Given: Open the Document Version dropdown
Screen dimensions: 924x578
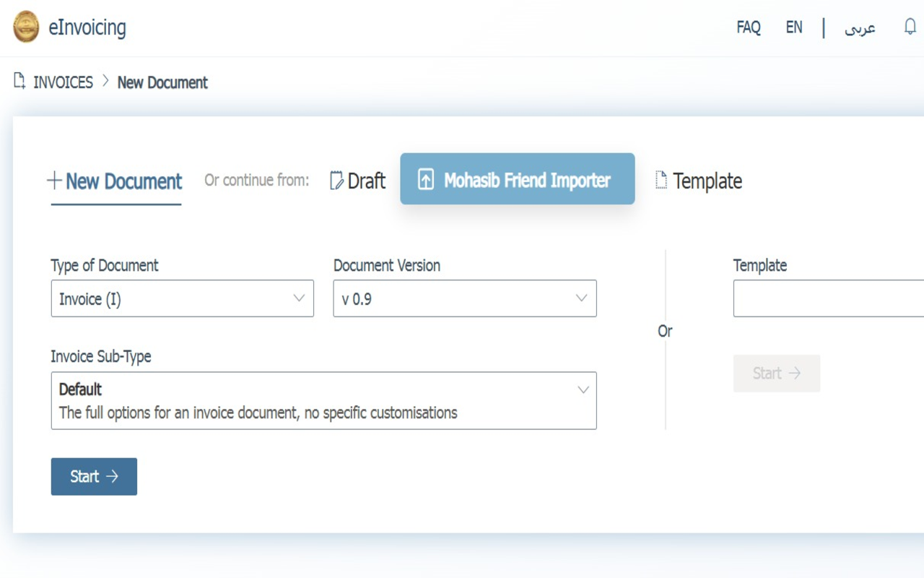Looking at the screenshot, I should (x=464, y=298).
